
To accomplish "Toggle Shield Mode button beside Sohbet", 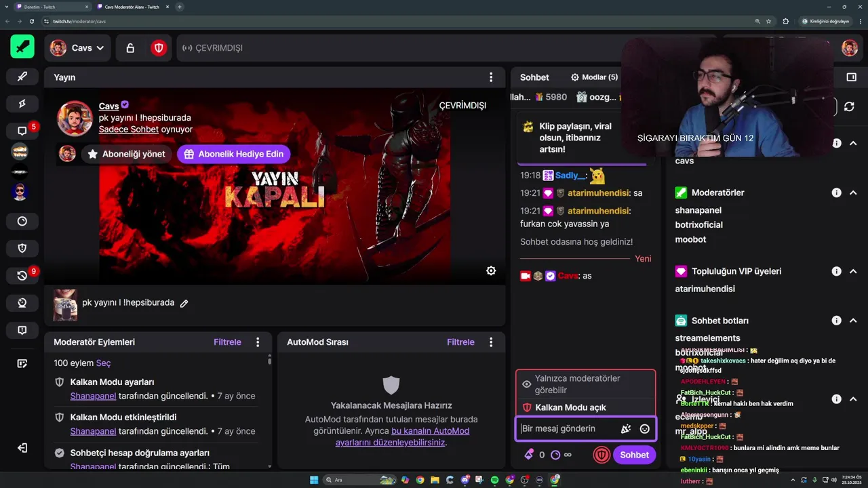I will [601, 455].
